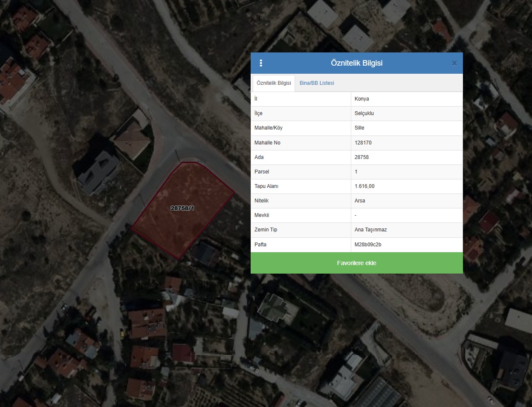This screenshot has width=532, height=407.
Task: Open the three-dot menu in Öznitelik Bilgisi header
Action: [x=261, y=63]
